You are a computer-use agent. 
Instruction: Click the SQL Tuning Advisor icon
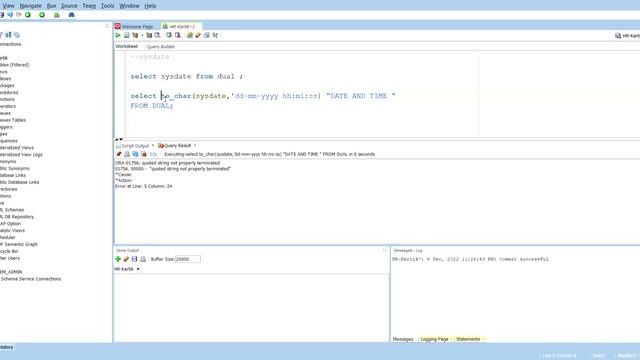pyautogui.click(x=157, y=36)
